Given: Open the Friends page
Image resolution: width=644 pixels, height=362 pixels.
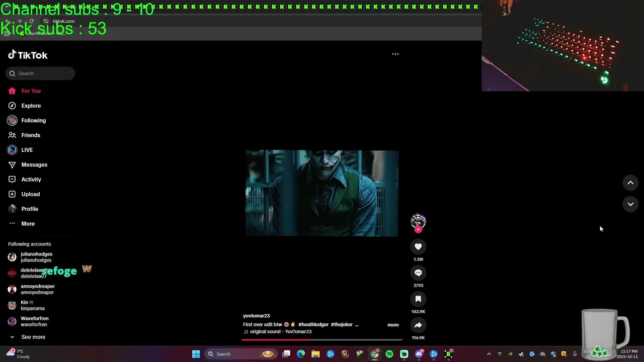Looking at the screenshot, I should click(x=24, y=135).
